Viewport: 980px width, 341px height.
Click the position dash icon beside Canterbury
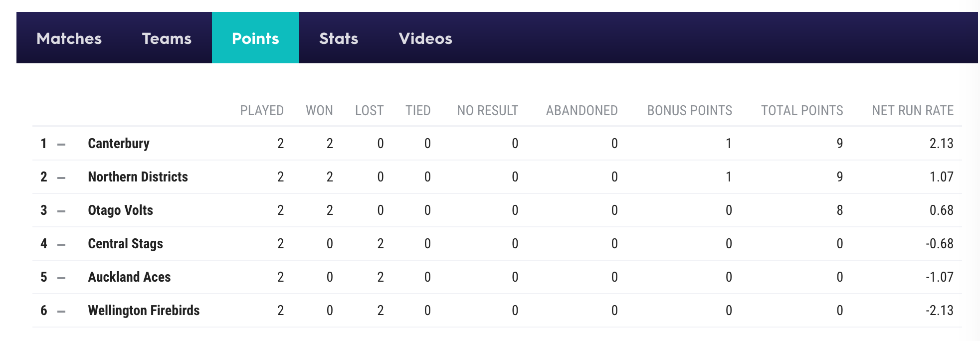tap(61, 145)
